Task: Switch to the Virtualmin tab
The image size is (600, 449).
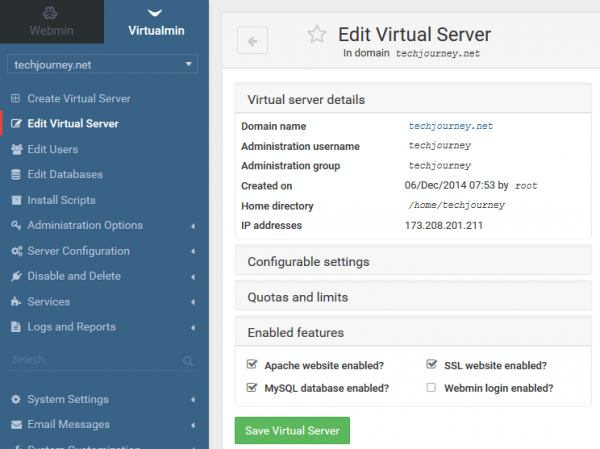Action: (156, 21)
